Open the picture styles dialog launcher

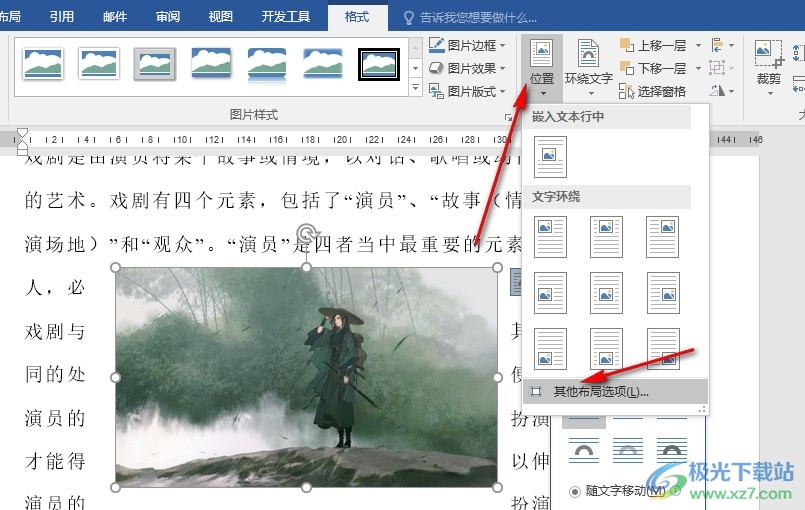(x=508, y=118)
